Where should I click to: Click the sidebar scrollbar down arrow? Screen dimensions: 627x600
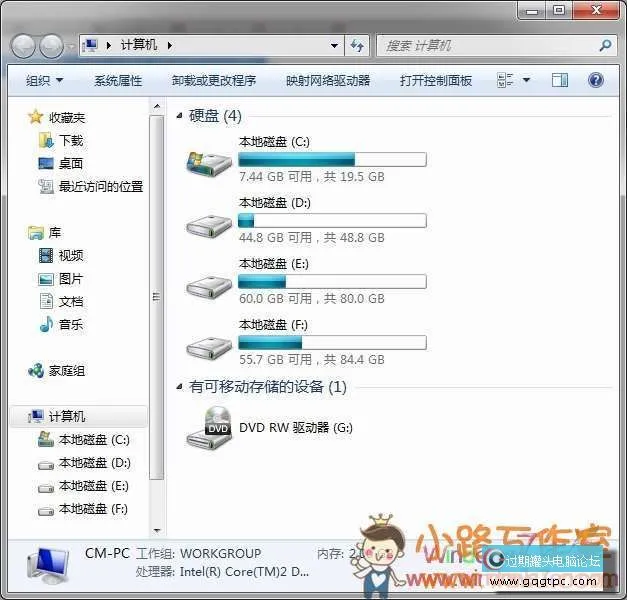coord(157,530)
